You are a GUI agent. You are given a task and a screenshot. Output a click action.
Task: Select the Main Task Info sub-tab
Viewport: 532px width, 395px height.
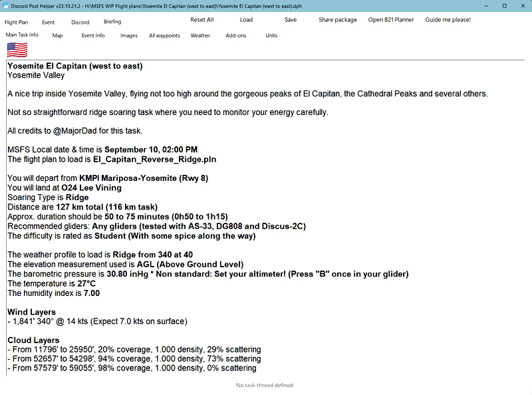point(22,35)
